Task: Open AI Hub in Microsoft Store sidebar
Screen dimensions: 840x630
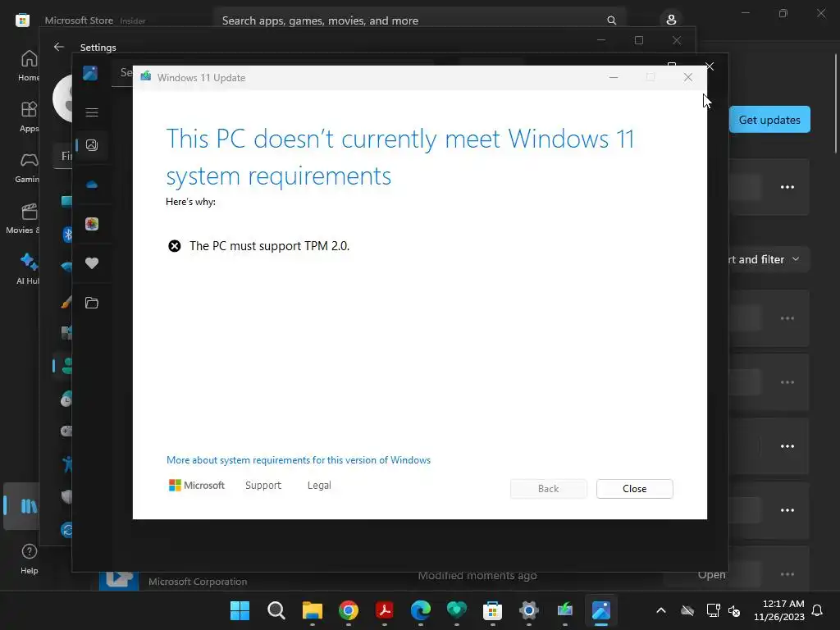Action: point(28,269)
